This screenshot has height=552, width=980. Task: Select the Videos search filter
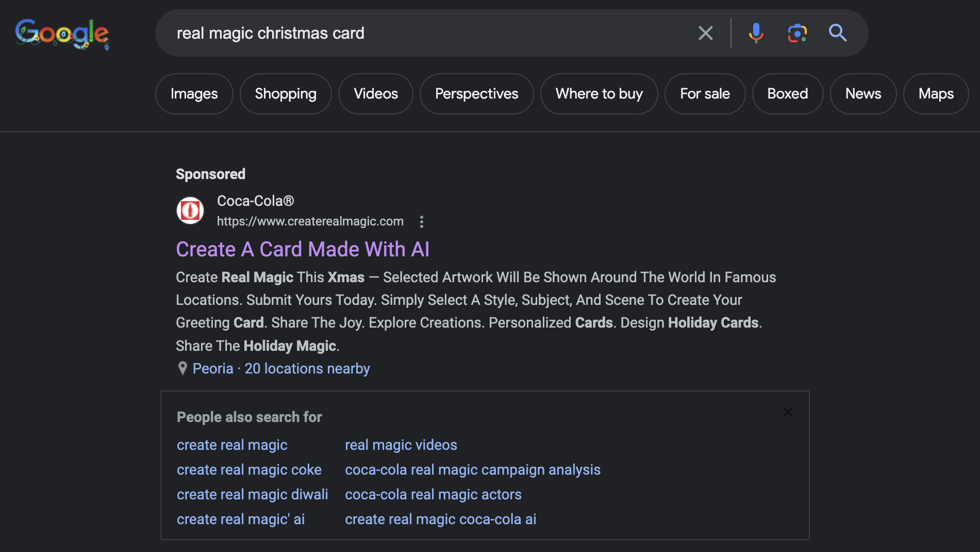tap(375, 93)
